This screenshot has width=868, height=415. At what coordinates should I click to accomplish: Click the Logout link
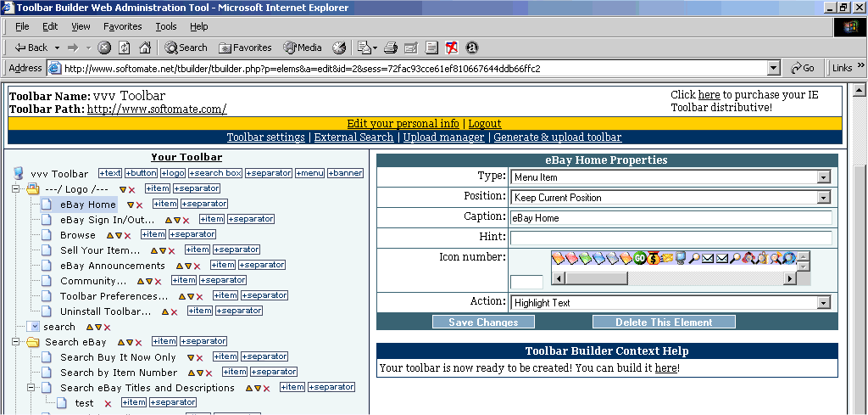[x=484, y=124]
